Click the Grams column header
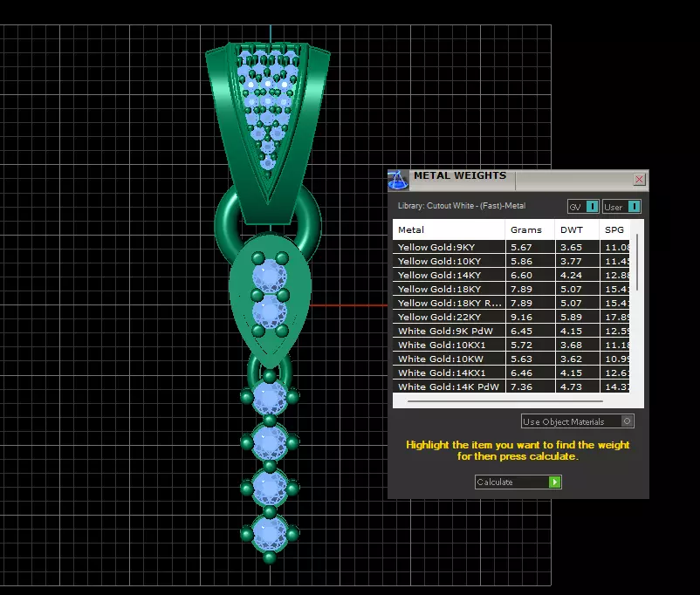This screenshot has width=700, height=595. click(530, 229)
